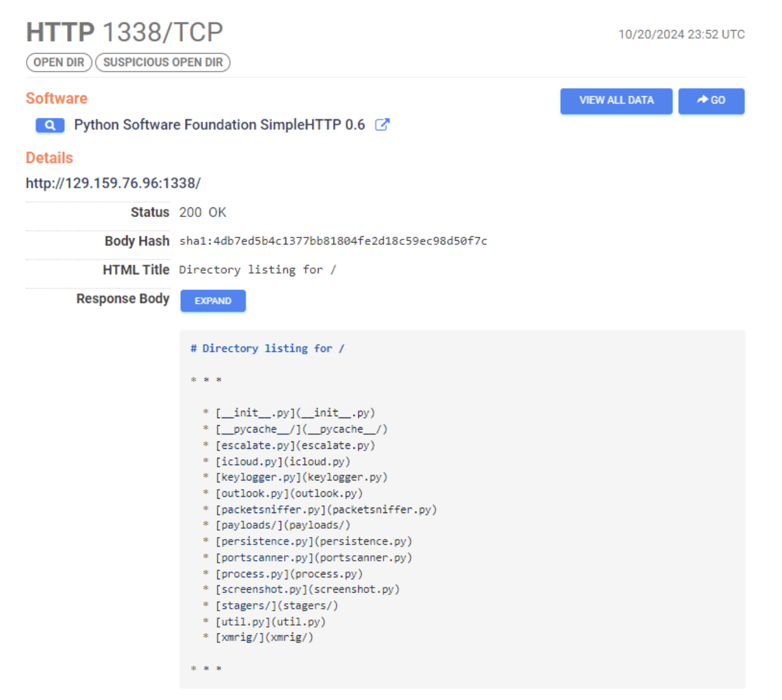Click the SUSPICIOUS OPEN DIR tag

click(162, 62)
